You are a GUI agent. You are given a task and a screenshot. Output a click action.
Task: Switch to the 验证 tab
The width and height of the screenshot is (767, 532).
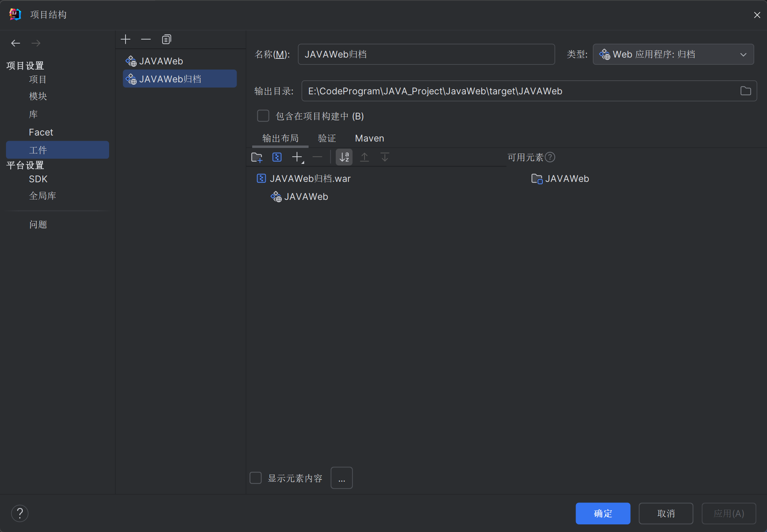[327, 138]
